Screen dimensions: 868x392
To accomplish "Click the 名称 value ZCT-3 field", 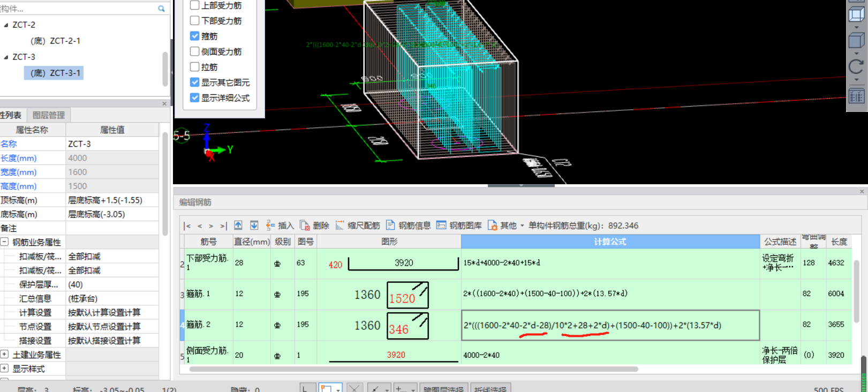I will (x=112, y=144).
